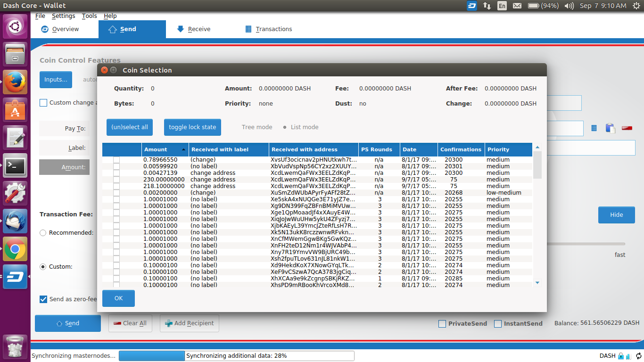Open File menu

tap(40, 16)
